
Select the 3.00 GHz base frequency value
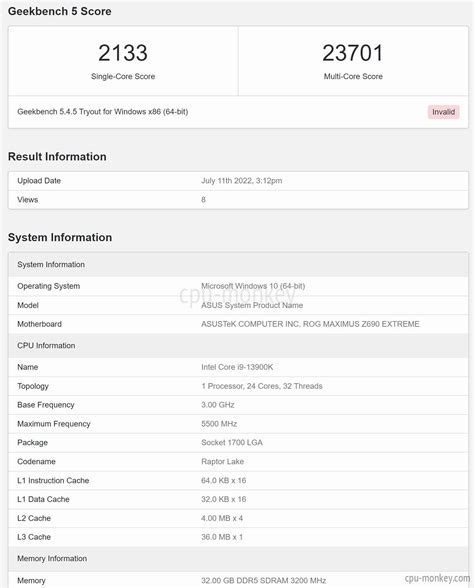point(218,405)
